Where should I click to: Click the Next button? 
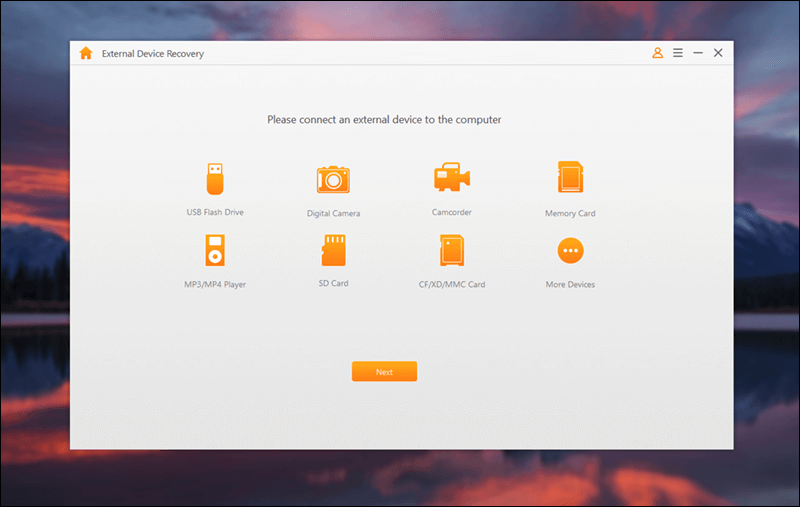click(384, 371)
